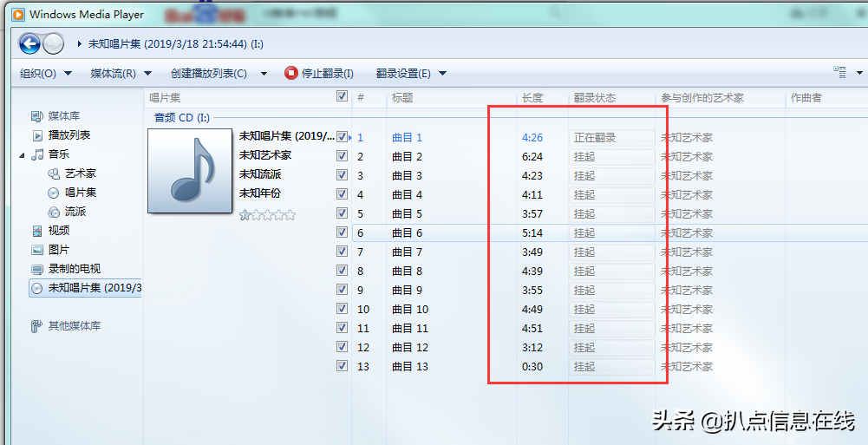The width and height of the screenshot is (868, 445).
Task: Select the 曲目 13 title
Action: tap(409, 366)
